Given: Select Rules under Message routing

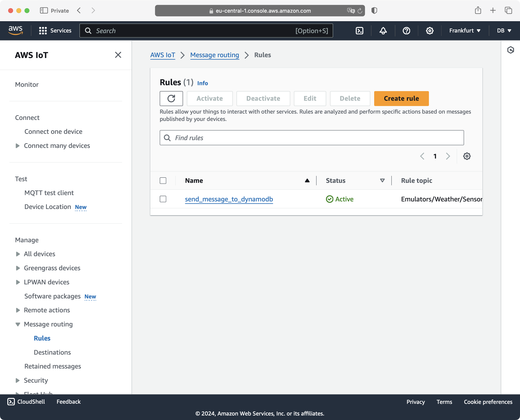Looking at the screenshot, I should pyautogui.click(x=42, y=338).
